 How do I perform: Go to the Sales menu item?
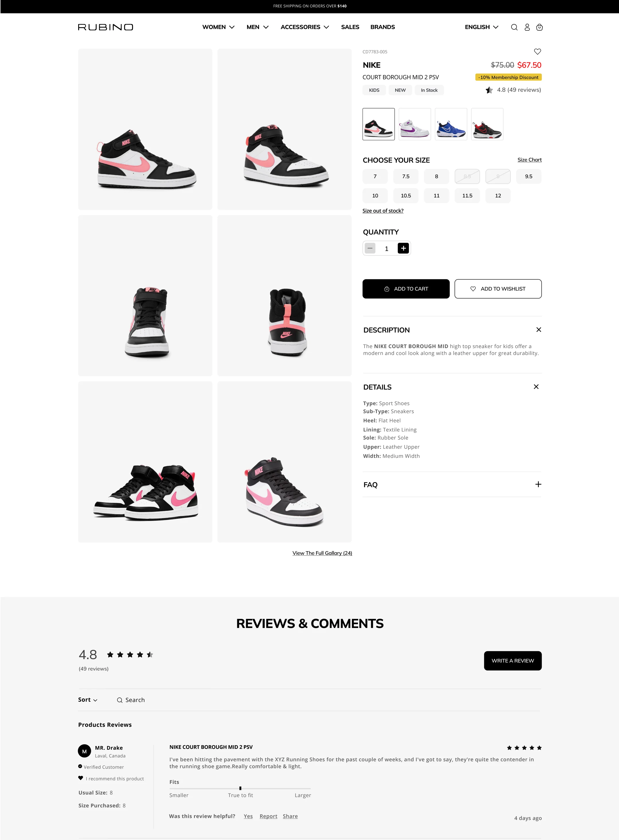[350, 27]
